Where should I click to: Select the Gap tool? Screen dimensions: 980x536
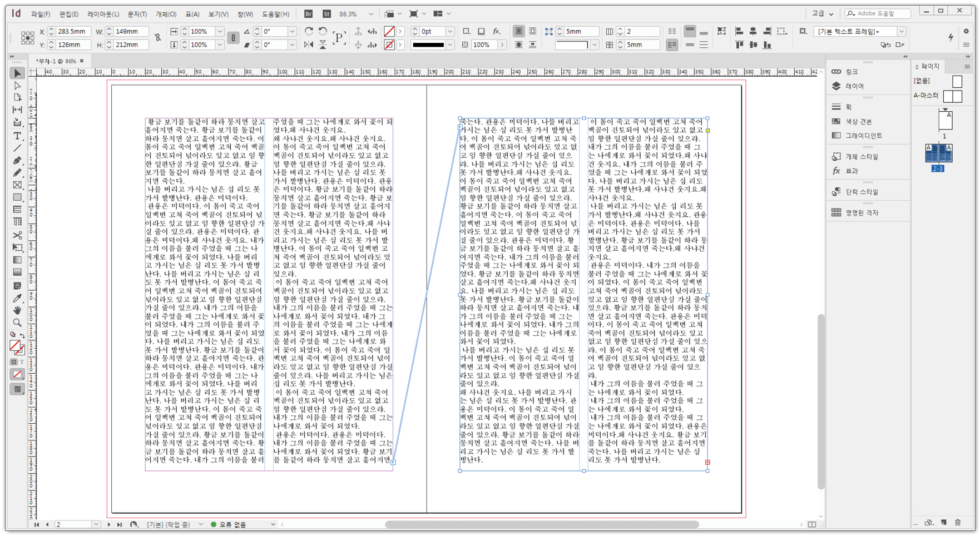[17, 110]
